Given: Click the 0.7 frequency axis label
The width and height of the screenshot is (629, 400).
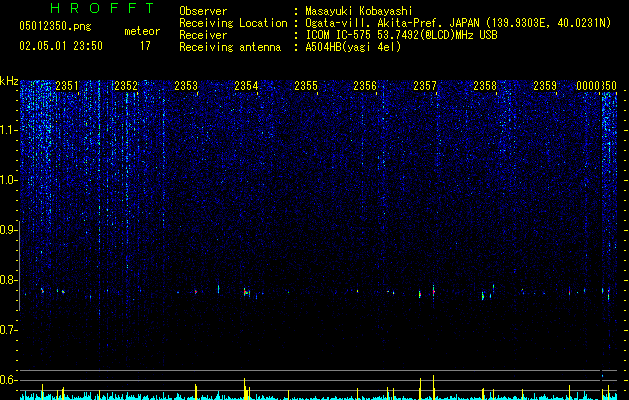Looking at the screenshot, I should (8, 330).
